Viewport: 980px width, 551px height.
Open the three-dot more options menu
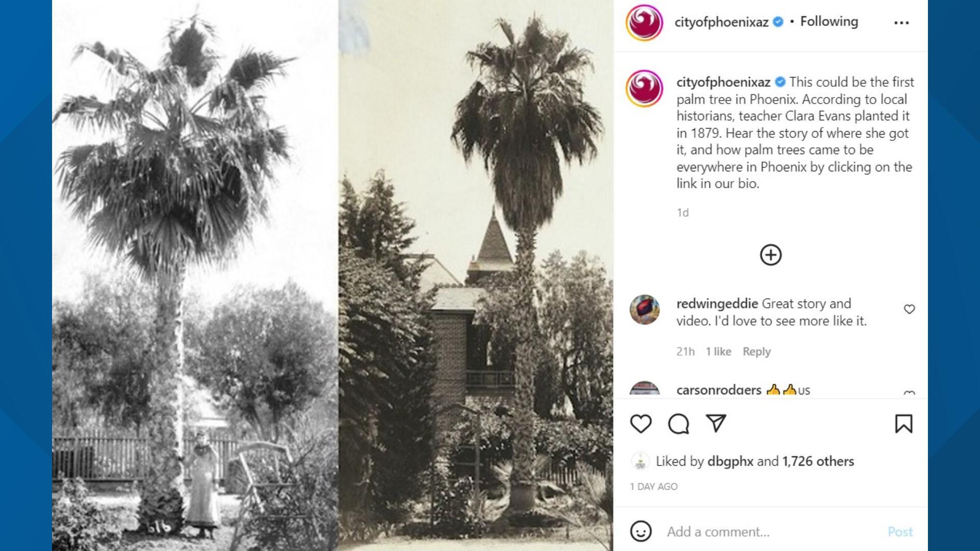(901, 22)
